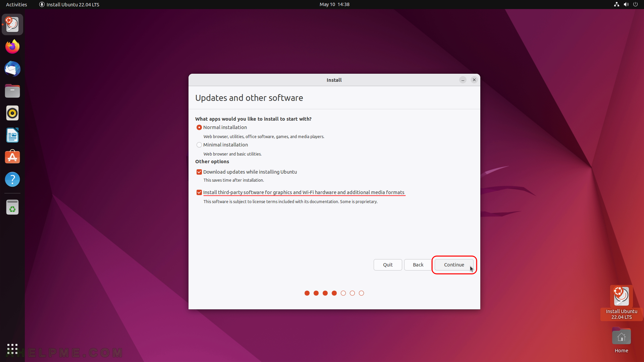
Task: Launch Rhythmbox music player
Action: point(12,113)
